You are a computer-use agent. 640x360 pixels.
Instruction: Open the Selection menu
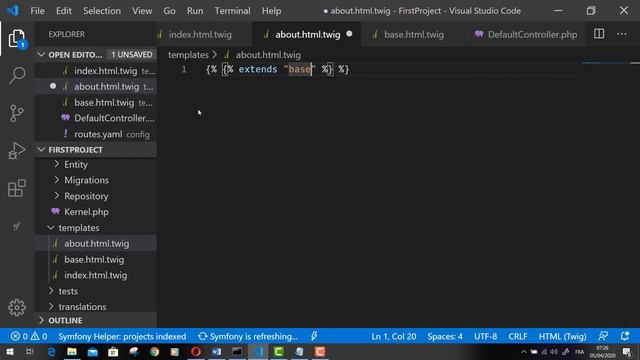point(102,11)
